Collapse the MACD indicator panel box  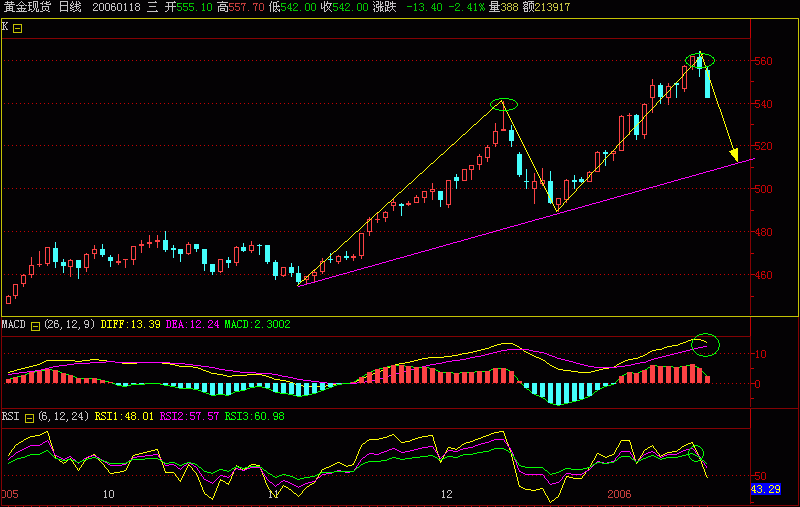pos(35,326)
